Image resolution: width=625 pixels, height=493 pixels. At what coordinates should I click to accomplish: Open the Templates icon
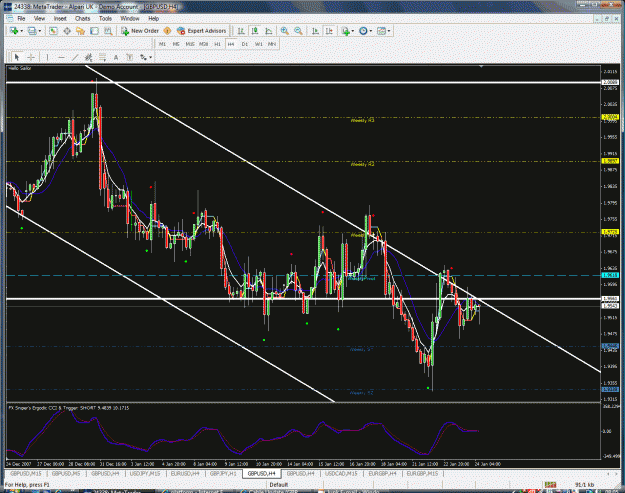coord(381,31)
